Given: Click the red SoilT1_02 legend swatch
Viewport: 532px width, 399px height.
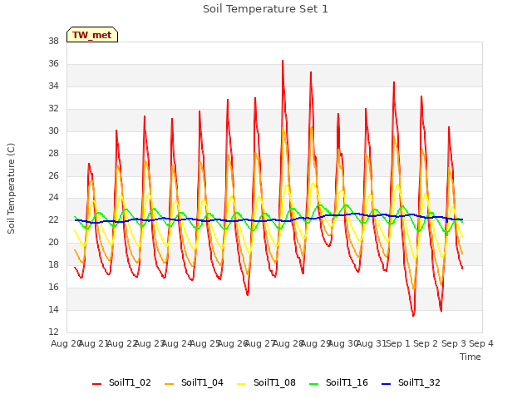Looking at the screenshot, I should tap(96, 383).
